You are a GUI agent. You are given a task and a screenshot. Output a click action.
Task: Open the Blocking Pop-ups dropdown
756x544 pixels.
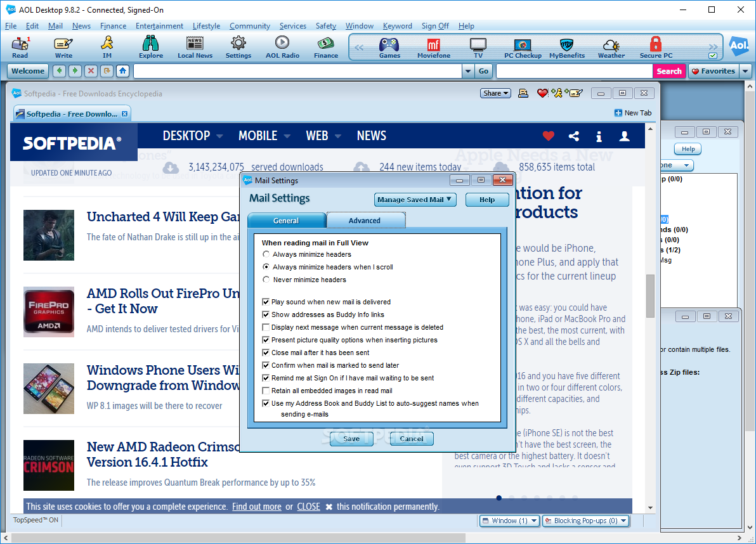point(586,521)
